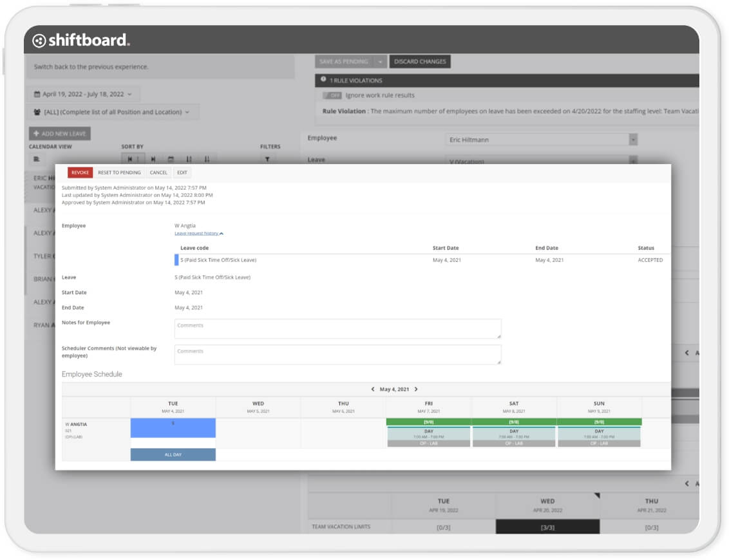Click the 1 Rule Violations warning icon
The height and width of the screenshot is (560, 729).
323,79
